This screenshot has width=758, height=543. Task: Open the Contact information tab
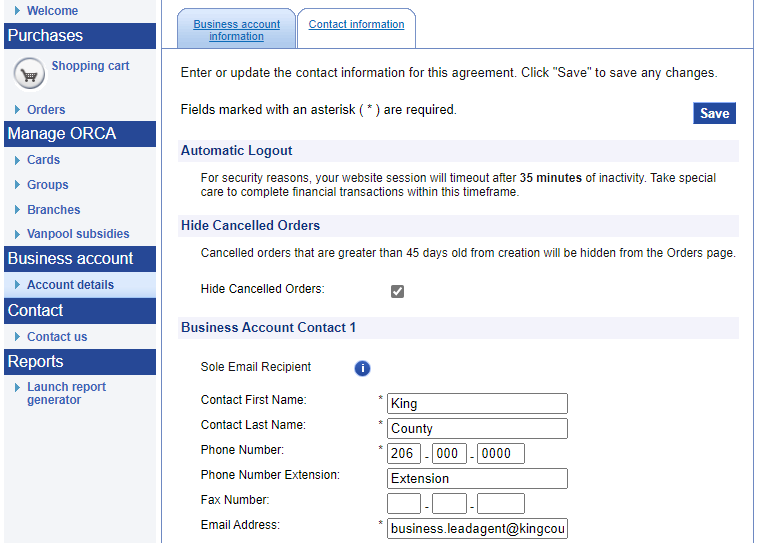pos(356,24)
